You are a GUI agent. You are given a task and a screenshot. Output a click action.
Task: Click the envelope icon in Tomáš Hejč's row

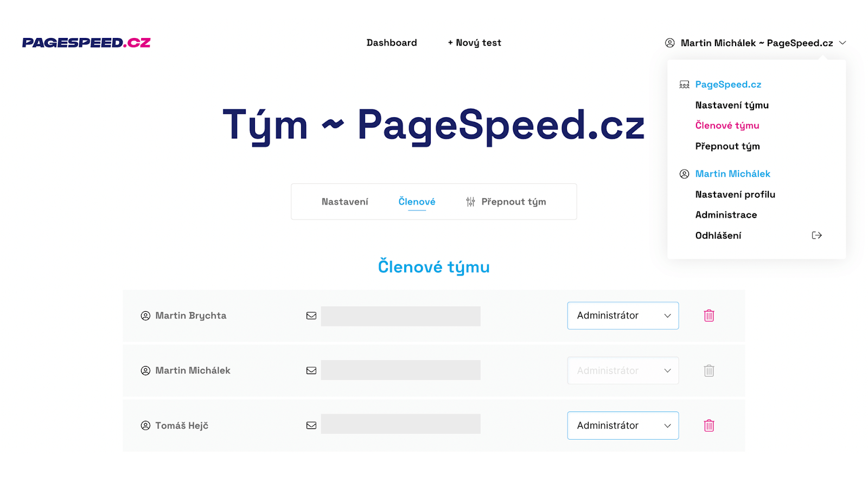pos(311,426)
